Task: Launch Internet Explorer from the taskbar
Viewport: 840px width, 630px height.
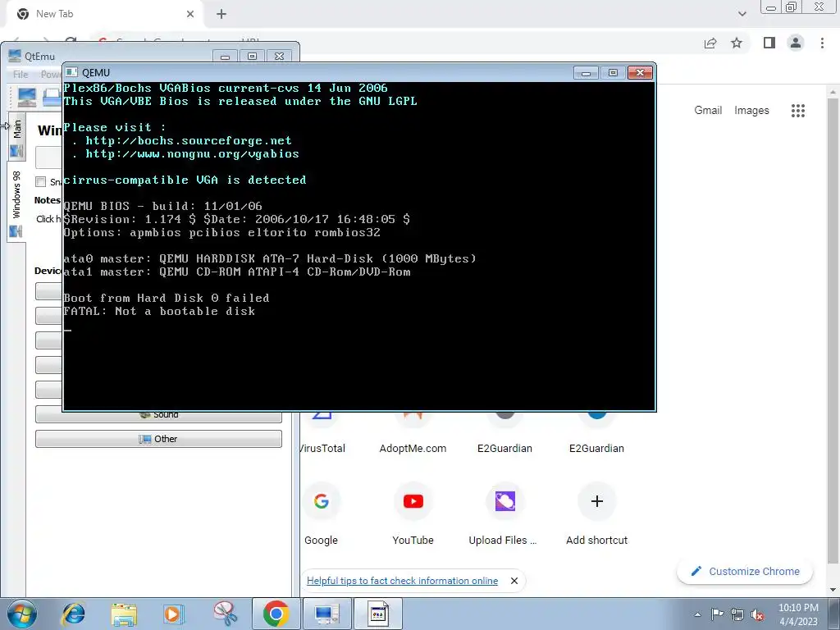Action: 73,614
